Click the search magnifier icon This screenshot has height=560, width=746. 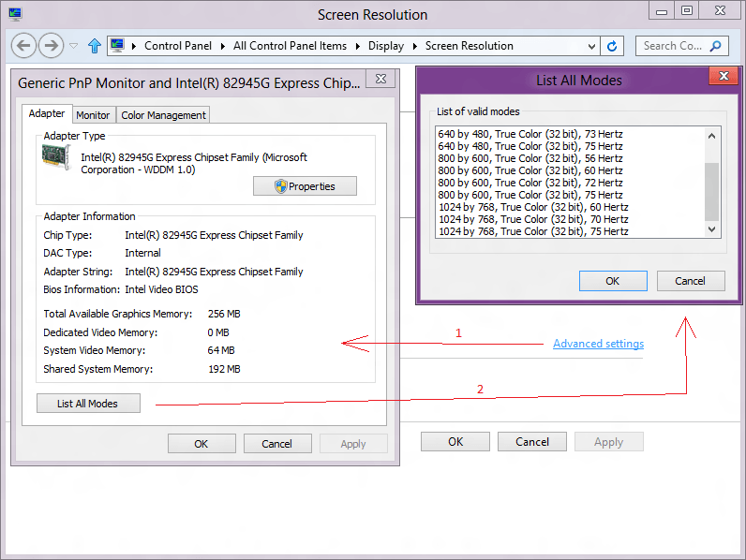pos(716,46)
